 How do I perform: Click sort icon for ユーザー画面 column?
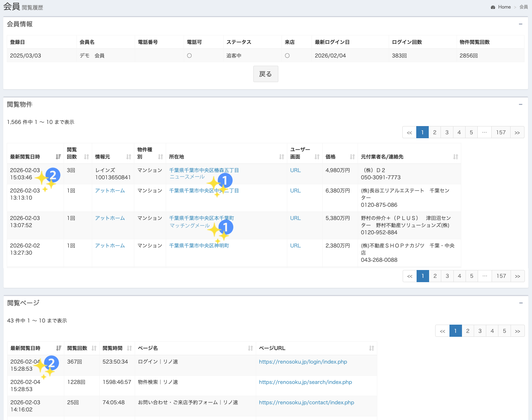[x=317, y=157]
